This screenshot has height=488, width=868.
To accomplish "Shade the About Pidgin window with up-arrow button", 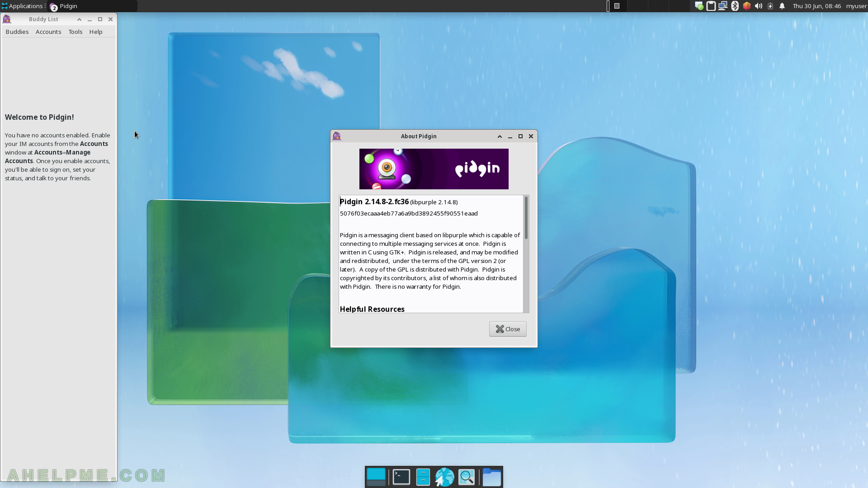I will [500, 136].
